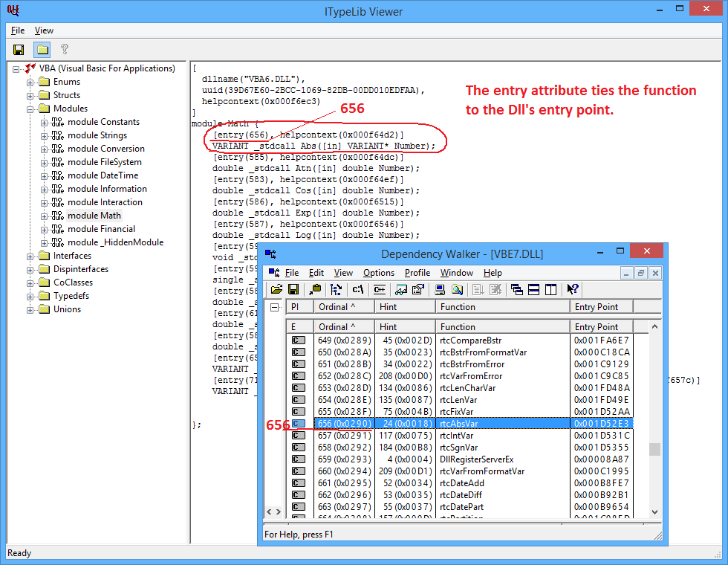The height and width of the screenshot is (565, 728).
Task: Click the E column header in exports pane
Action: point(299,326)
